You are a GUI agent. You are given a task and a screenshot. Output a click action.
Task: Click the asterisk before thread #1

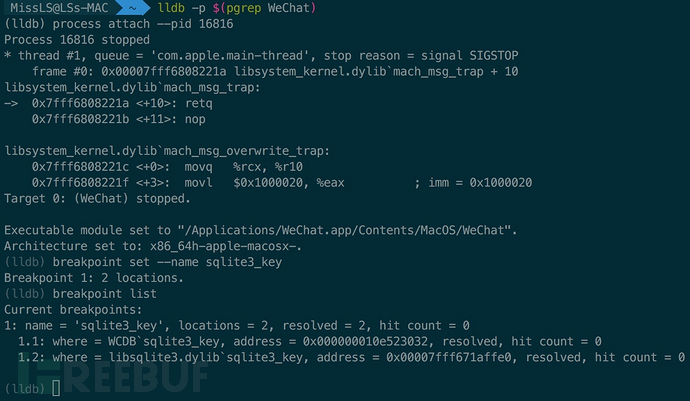tap(7, 55)
